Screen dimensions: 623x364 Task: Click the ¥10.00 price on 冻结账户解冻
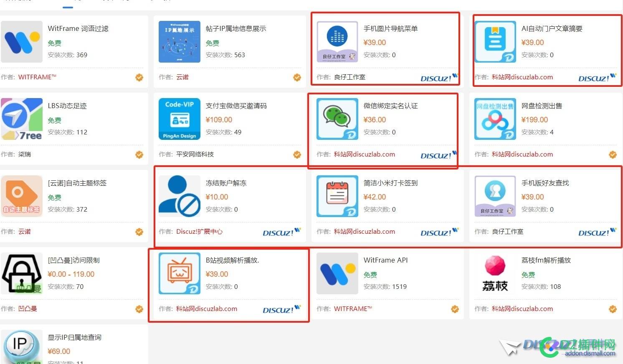click(x=217, y=197)
